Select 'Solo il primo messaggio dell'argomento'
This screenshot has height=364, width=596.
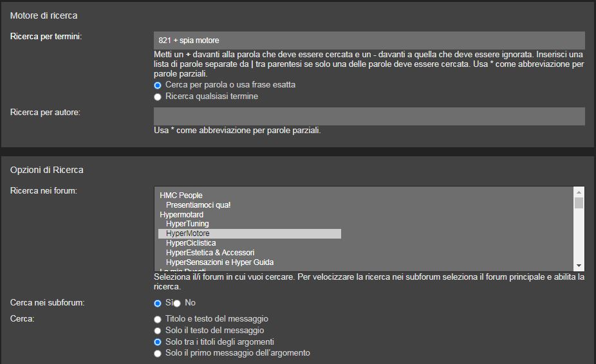tap(158, 353)
